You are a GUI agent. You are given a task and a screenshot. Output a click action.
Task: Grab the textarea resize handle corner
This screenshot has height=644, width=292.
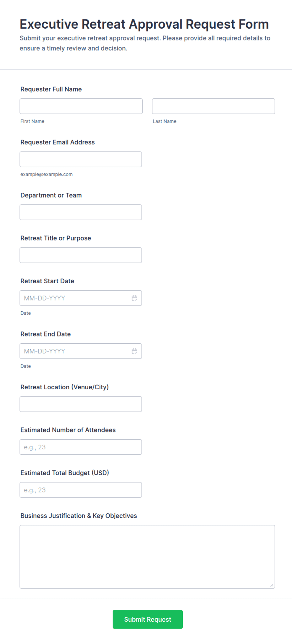tap(272, 585)
